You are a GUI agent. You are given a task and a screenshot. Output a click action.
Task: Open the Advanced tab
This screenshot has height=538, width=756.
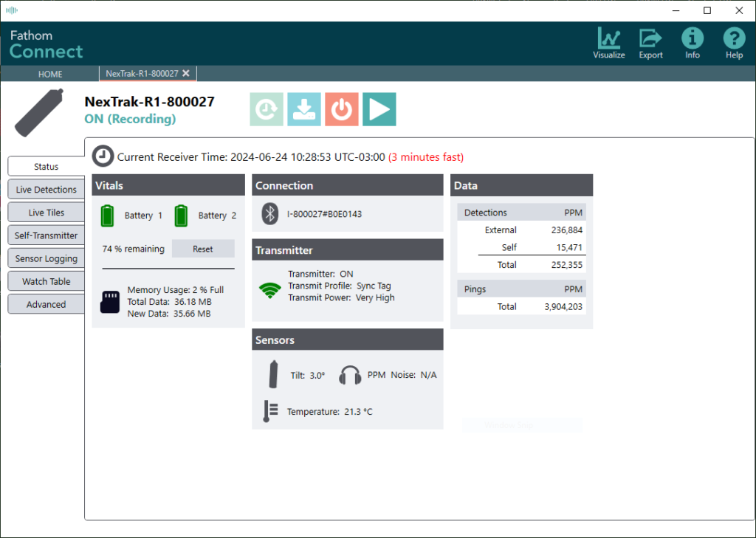pos(45,303)
